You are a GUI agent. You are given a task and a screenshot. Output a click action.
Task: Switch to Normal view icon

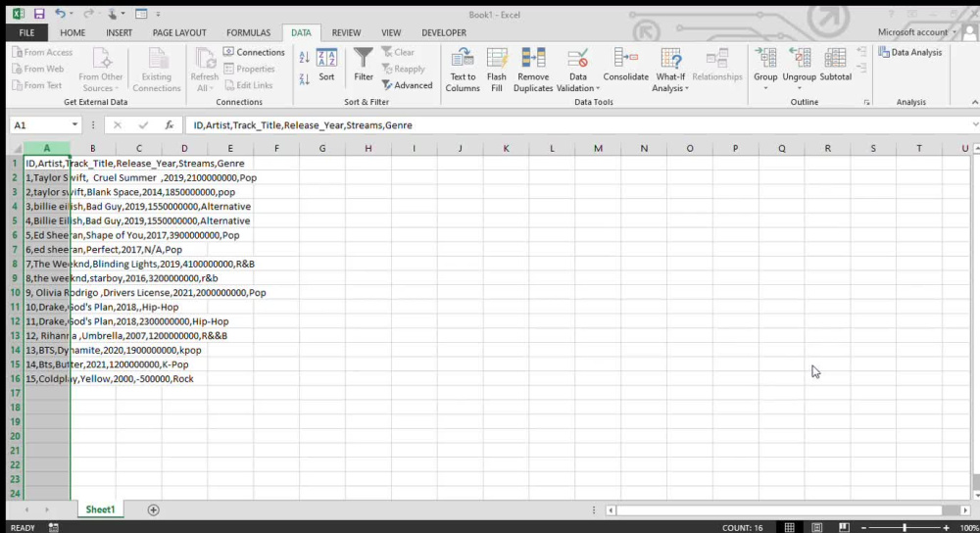click(789, 527)
